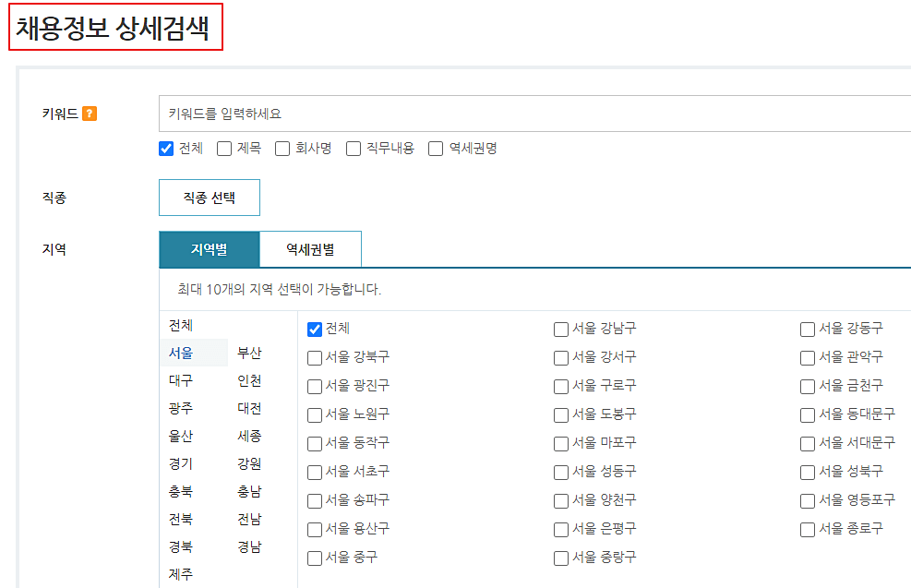Check 서울 양천구 checkbox

pos(560,501)
